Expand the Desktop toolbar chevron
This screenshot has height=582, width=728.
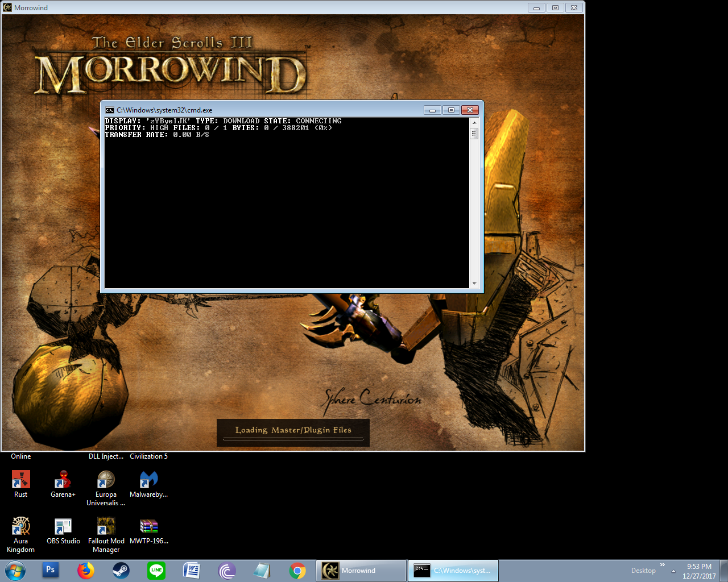(663, 565)
